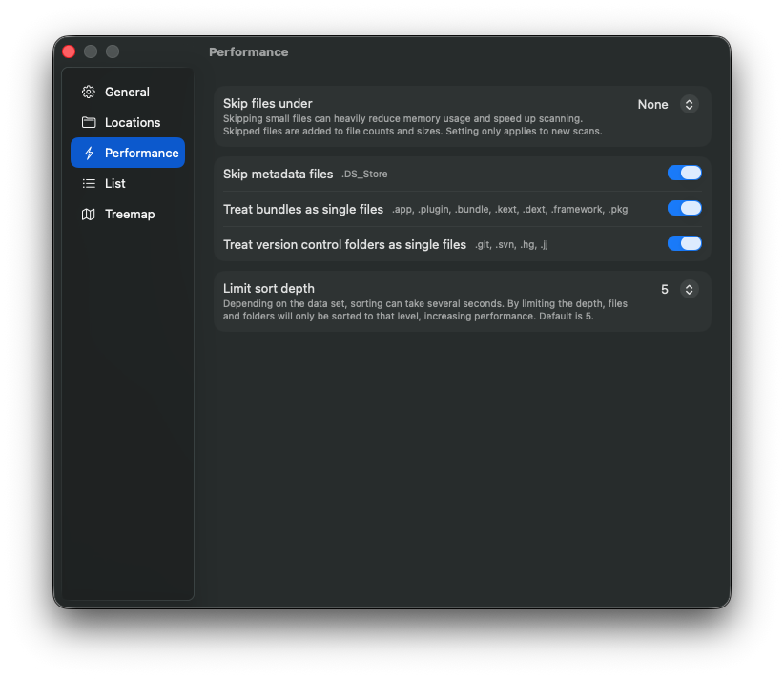Click the '.git, .svn, .hg, .jj' text
Screen dimensions: 784x679
(511, 244)
